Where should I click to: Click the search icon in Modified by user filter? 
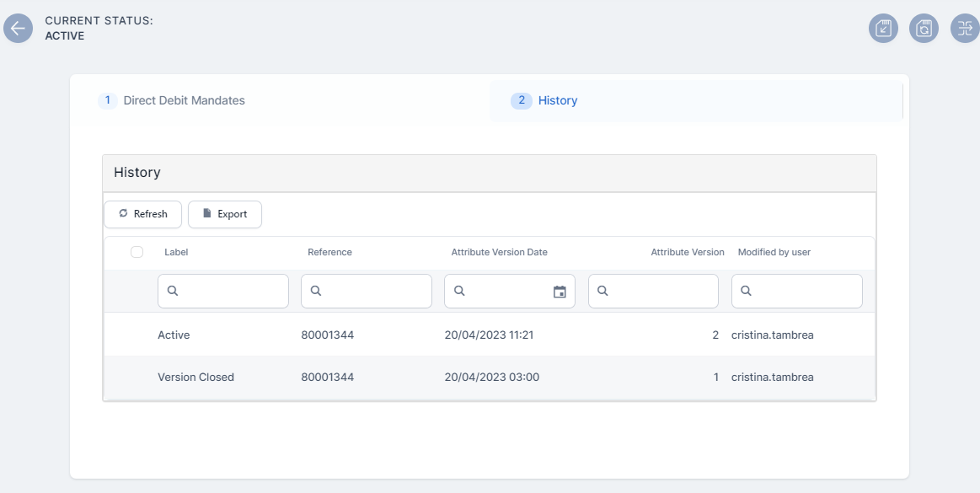(x=747, y=291)
